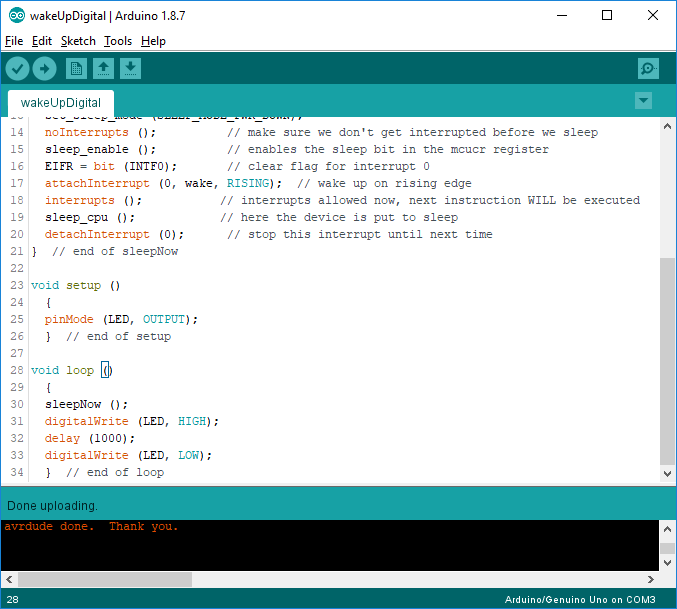Click the horizontal scrollbar thumb
The width and height of the screenshot is (677, 609).
click(x=105, y=579)
